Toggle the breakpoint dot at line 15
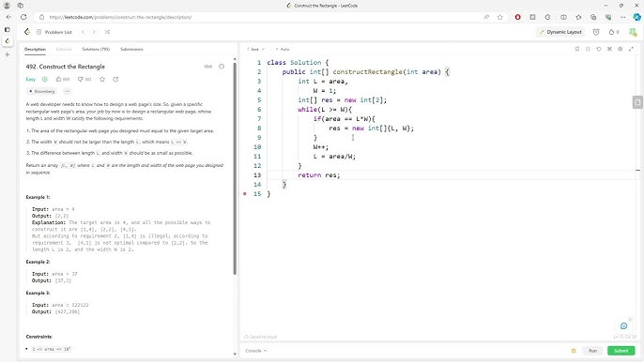This screenshot has width=644, height=362. coord(245,194)
